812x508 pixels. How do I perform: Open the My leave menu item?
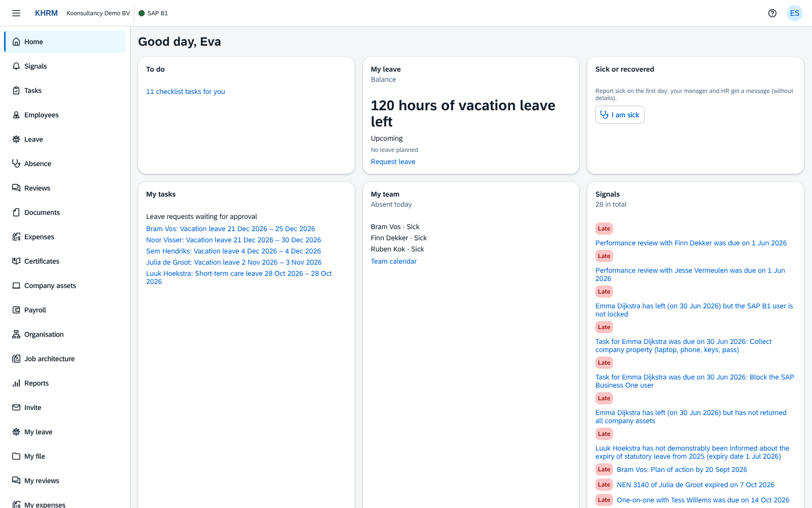[65, 432]
